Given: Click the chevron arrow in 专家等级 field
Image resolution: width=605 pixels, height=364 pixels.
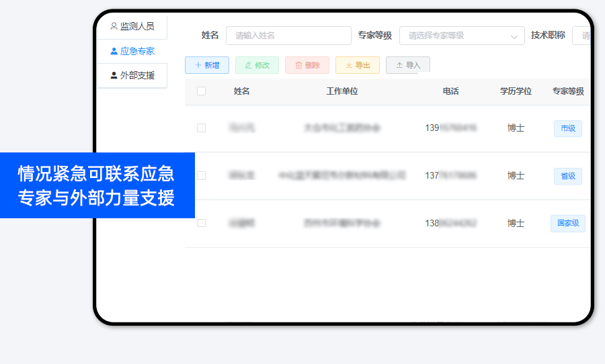Looking at the screenshot, I should tap(514, 36).
